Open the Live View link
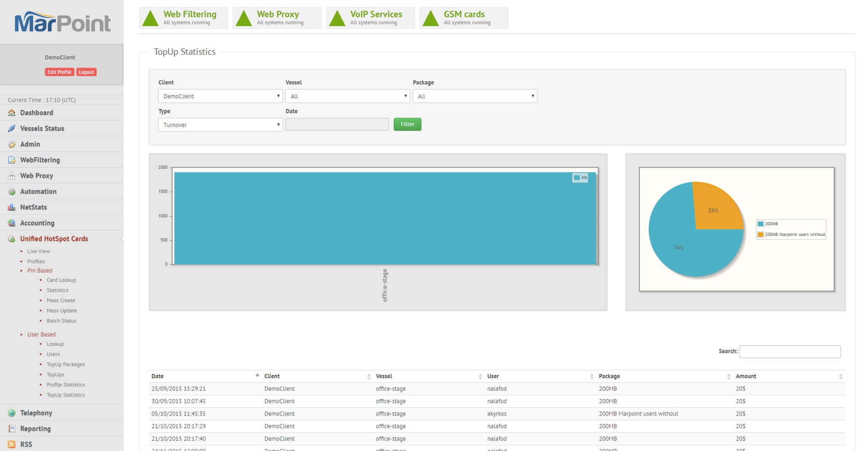Image resolution: width=868 pixels, height=451 pixels. click(x=38, y=251)
